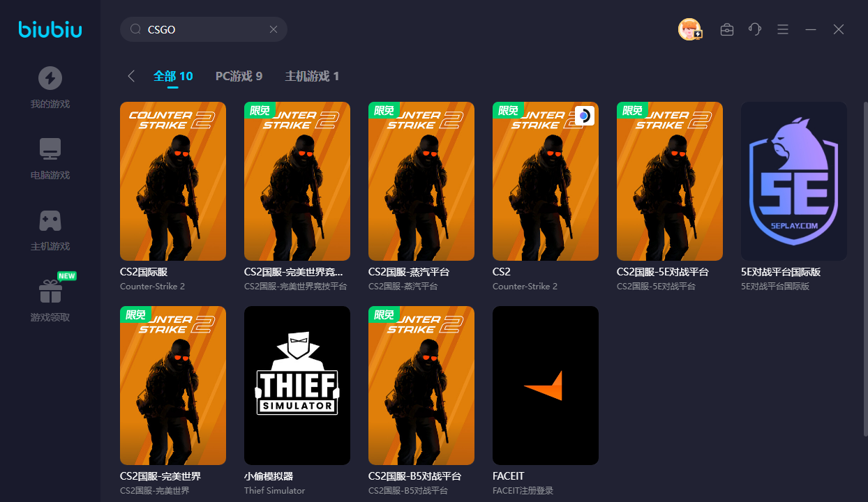Open the FACEIT注册登录 link text
The height and width of the screenshot is (502, 868).
click(523, 491)
